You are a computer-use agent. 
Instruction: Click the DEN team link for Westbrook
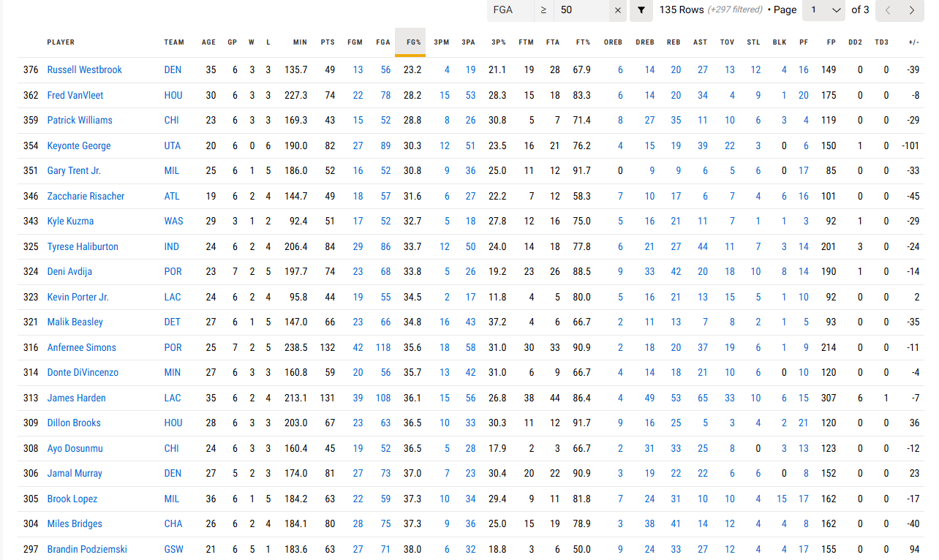pyautogui.click(x=173, y=70)
